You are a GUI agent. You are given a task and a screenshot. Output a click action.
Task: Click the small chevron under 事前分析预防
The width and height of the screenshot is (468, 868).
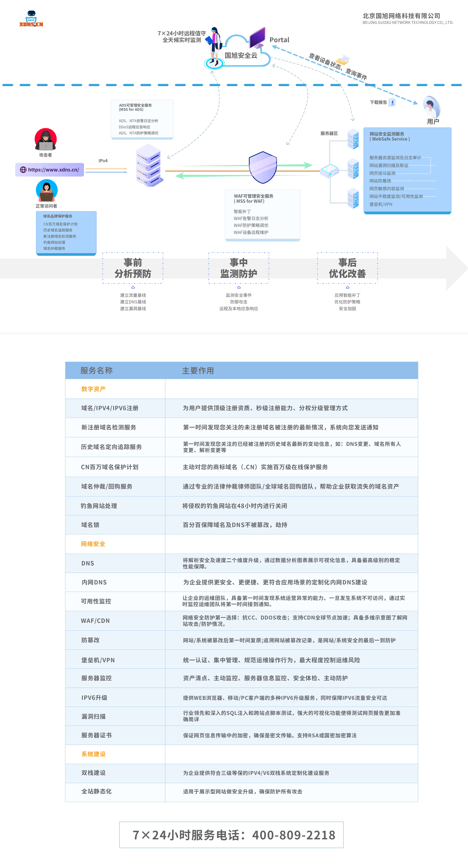click(x=133, y=287)
